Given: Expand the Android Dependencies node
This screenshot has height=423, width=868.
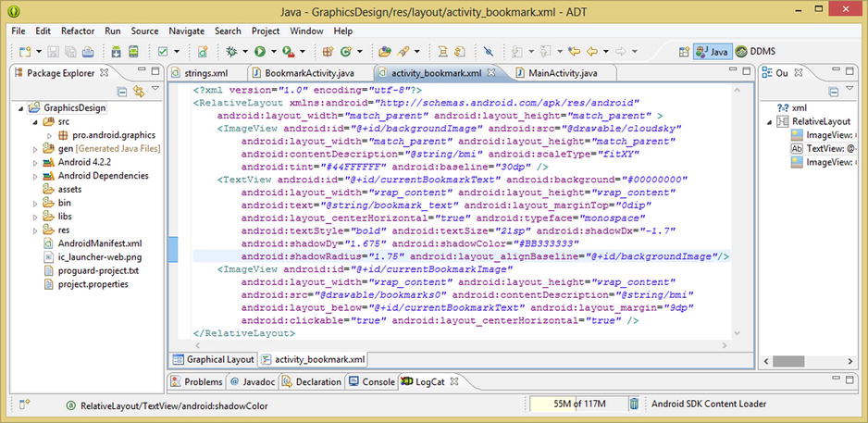Looking at the screenshot, I should pyautogui.click(x=35, y=176).
